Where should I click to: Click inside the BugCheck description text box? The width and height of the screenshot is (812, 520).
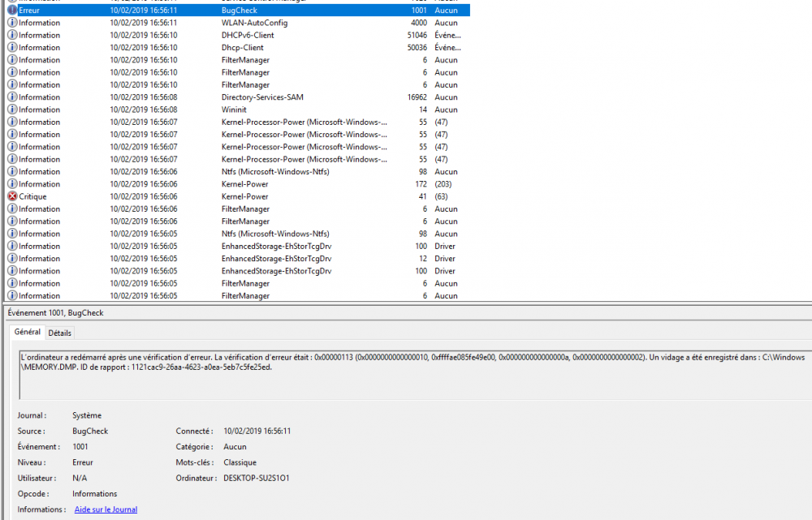click(406, 381)
